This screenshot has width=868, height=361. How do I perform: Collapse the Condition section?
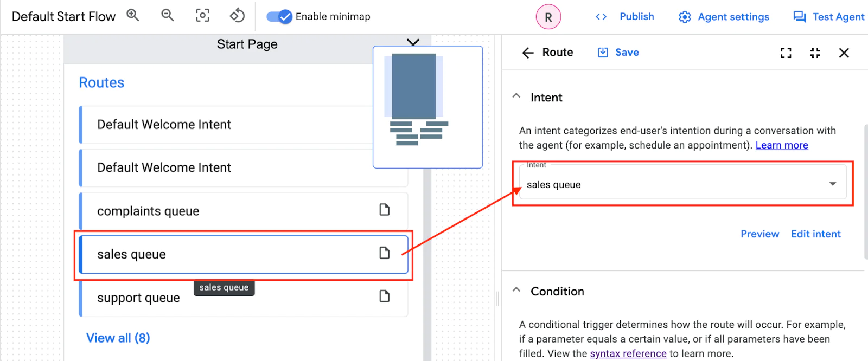coord(516,290)
